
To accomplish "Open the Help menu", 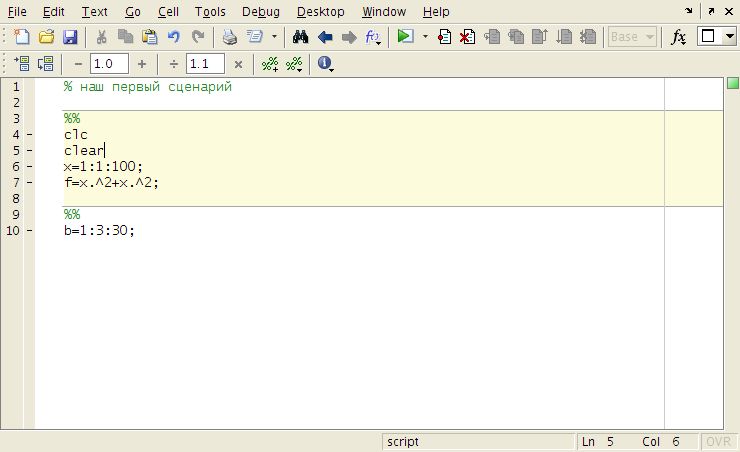I will [x=436, y=12].
